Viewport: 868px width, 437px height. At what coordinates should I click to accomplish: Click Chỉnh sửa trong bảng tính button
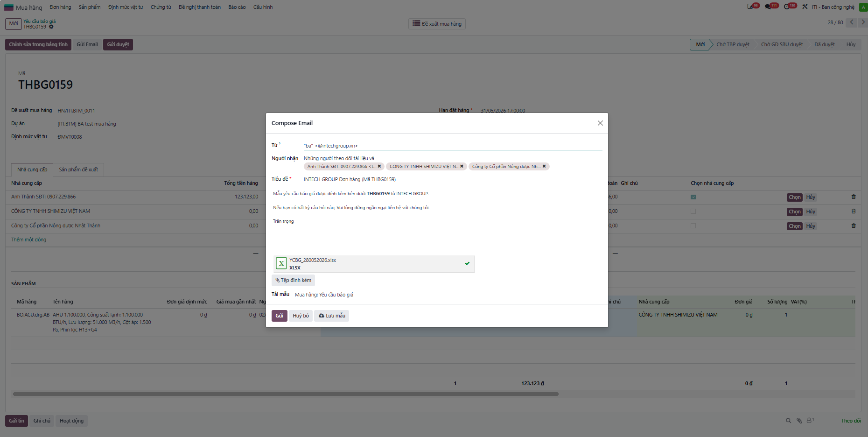coord(38,44)
